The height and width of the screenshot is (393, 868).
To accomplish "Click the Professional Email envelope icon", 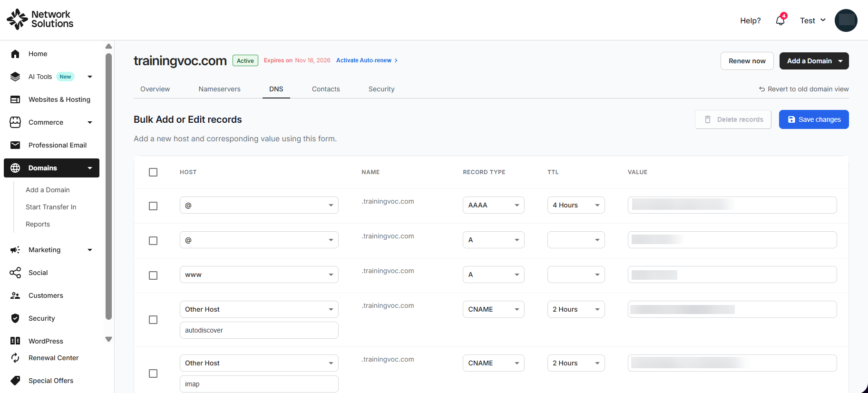I will 15,145.
